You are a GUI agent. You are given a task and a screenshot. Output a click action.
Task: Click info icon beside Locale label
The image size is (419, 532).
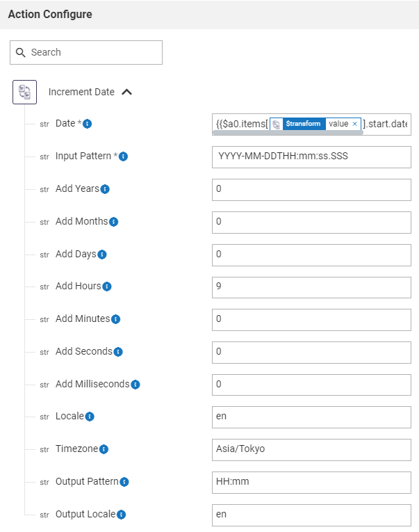[90, 417]
